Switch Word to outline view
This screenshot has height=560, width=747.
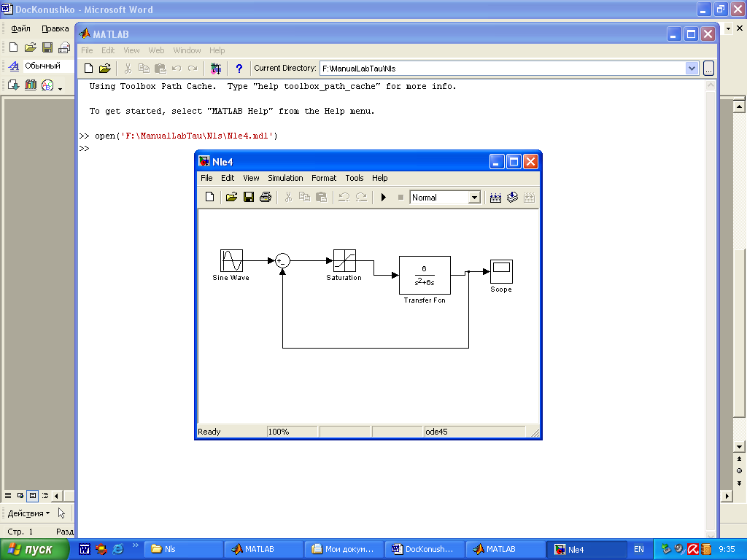coord(45,496)
